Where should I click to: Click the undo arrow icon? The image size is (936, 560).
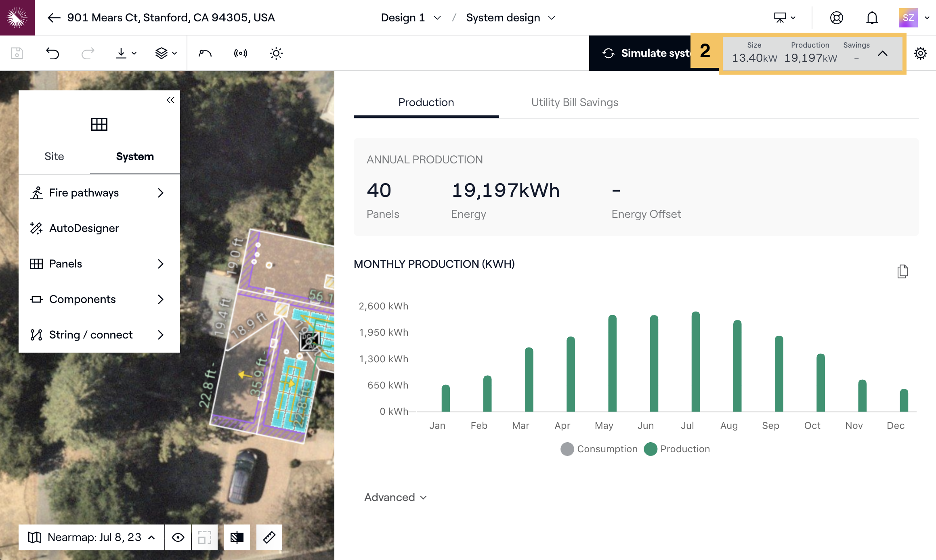[x=52, y=53]
